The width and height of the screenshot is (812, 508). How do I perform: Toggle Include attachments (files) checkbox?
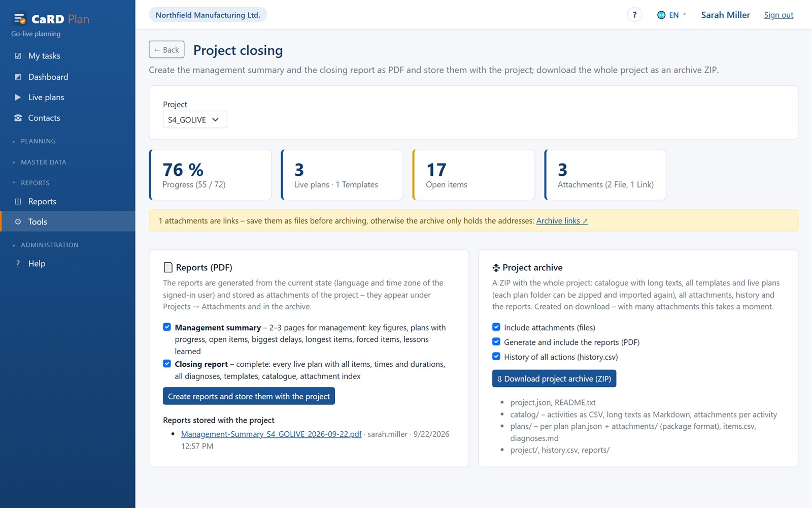pyautogui.click(x=496, y=327)
